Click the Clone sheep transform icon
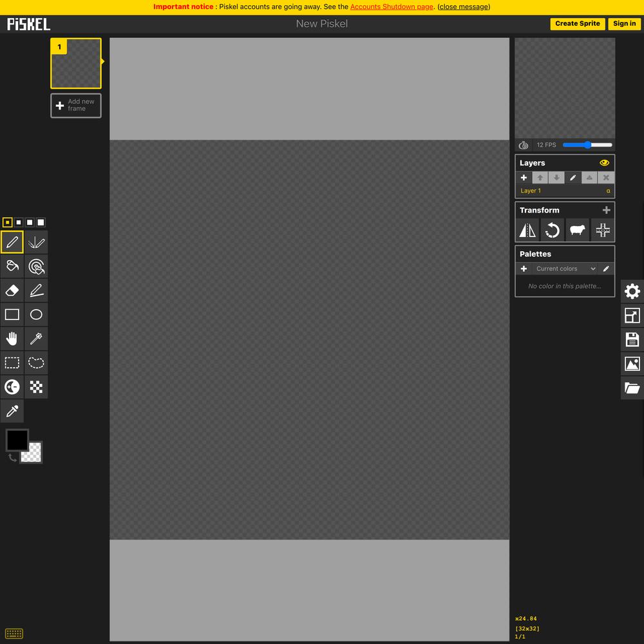 tap(578, 230)
